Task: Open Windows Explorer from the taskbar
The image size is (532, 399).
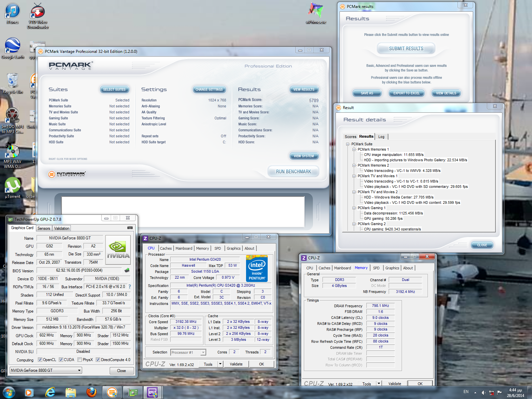Action: [71, 393]
